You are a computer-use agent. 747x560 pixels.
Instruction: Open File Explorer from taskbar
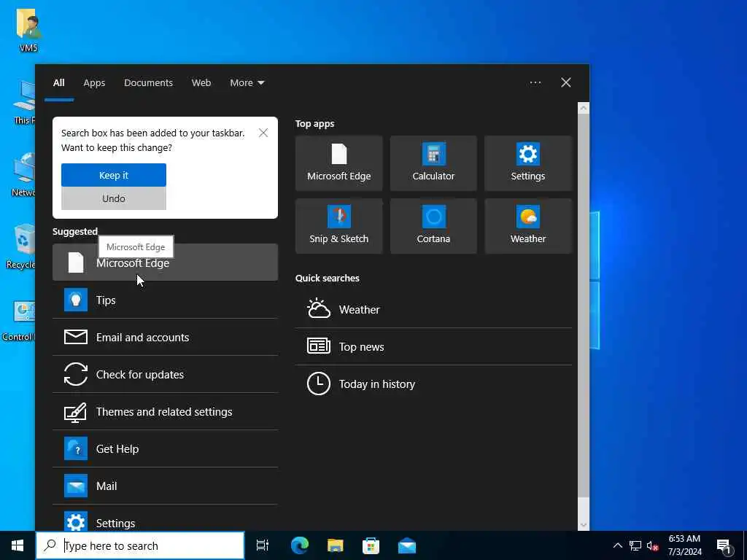coord(336,545)
